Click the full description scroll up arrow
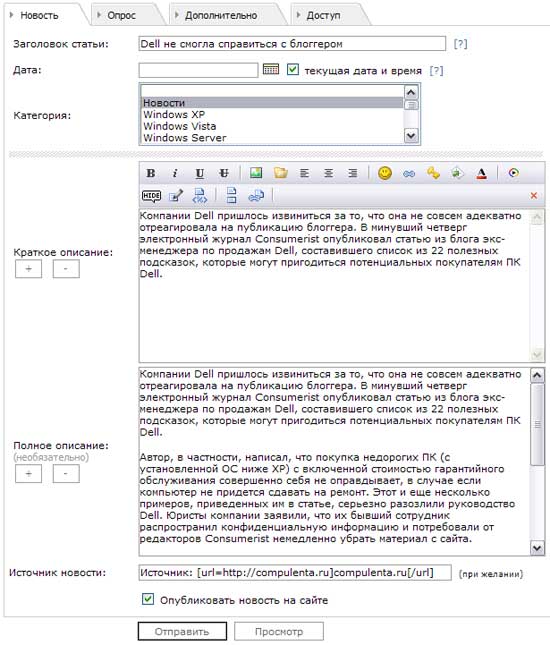 [537, 375]
